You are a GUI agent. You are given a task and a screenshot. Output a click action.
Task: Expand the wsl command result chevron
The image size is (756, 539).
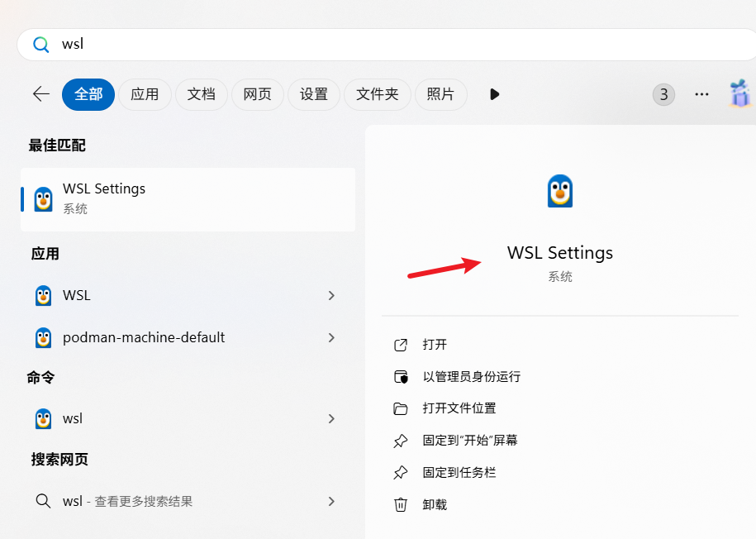pos(331,418)
